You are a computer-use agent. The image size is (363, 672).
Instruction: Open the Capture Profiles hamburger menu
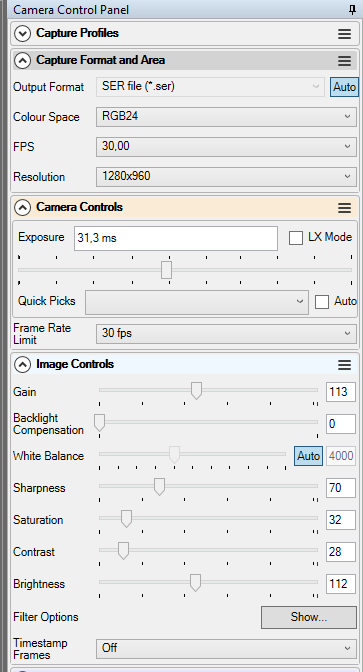point(345,34)
